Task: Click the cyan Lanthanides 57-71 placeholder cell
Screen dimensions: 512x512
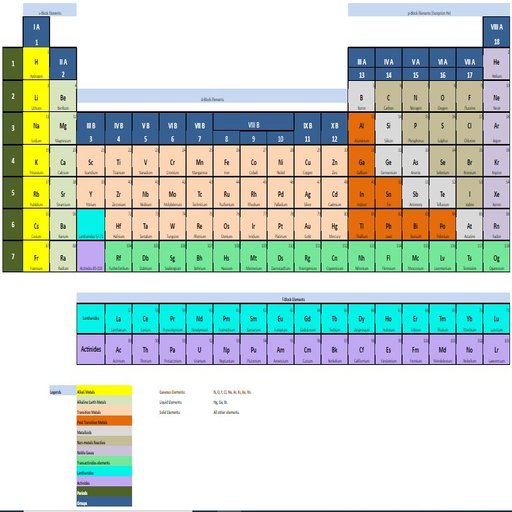Action: pos(91,224)
